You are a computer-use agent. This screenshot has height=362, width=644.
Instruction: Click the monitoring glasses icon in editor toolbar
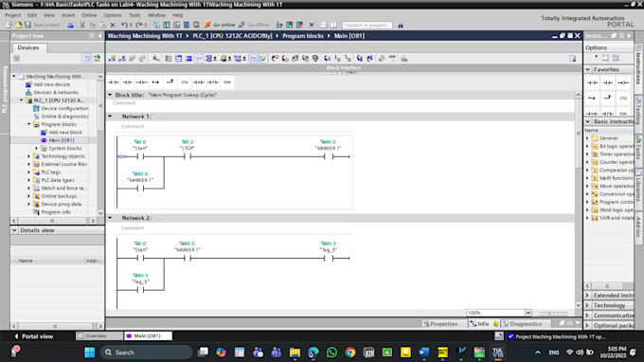click(392, 59)
